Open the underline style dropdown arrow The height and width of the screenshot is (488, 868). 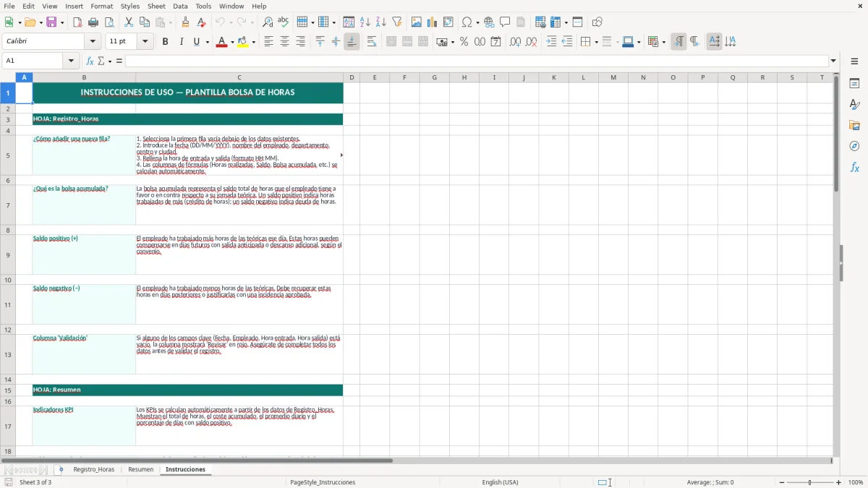point(208,42)
